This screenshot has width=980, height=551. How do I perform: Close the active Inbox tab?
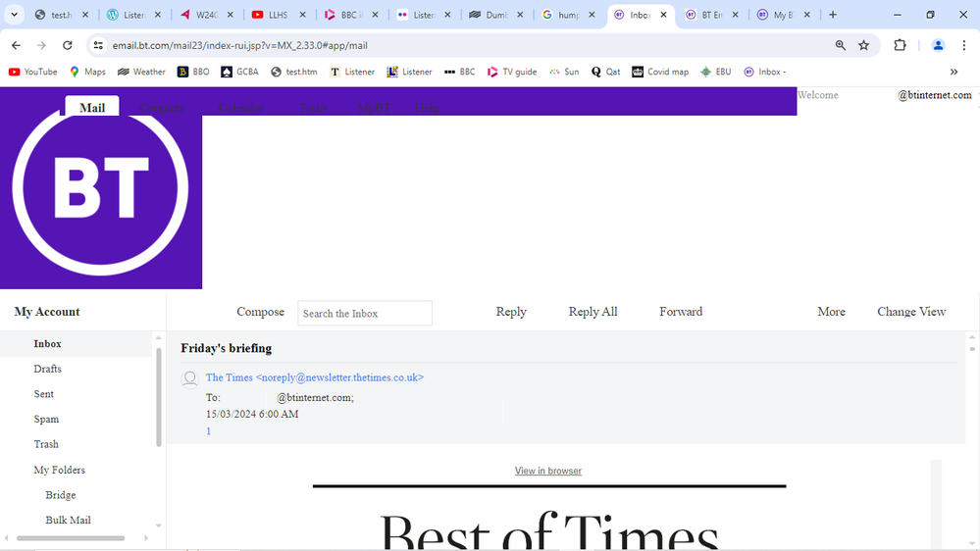click(663, 15)
